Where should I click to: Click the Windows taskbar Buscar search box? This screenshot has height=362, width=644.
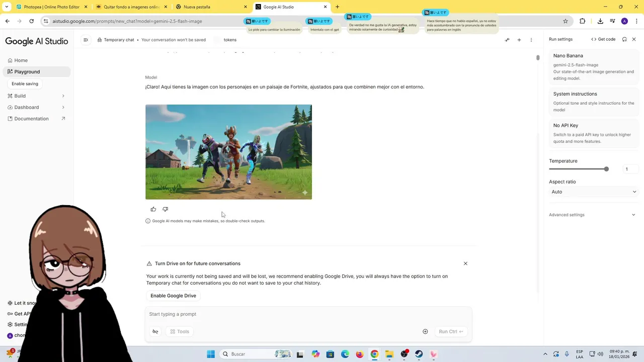pos(257,354)
